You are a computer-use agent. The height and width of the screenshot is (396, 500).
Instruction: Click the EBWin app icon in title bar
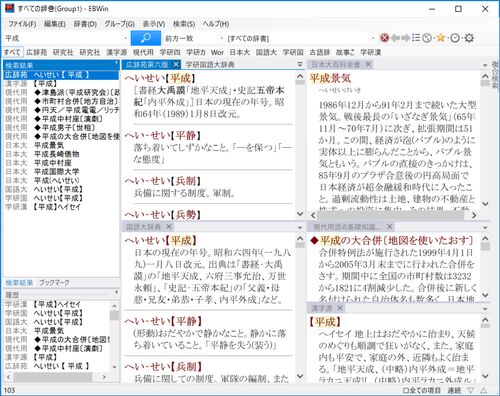(9, 8)
